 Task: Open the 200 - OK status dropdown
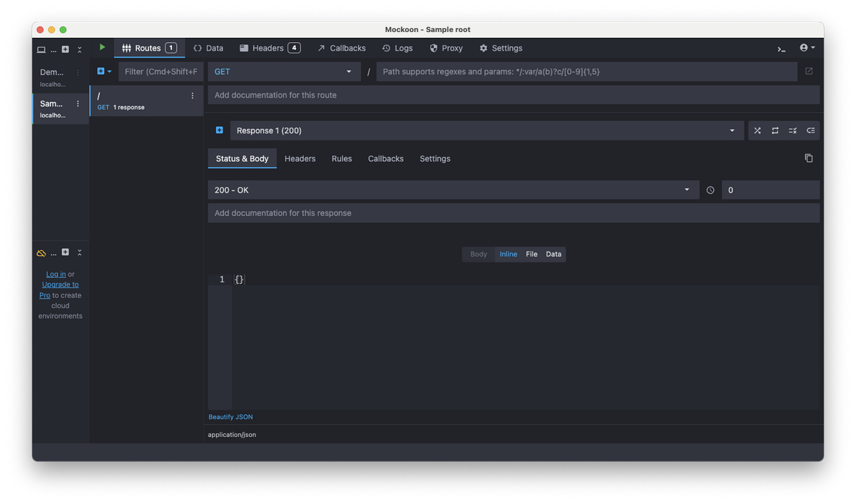tap(454, 190)
